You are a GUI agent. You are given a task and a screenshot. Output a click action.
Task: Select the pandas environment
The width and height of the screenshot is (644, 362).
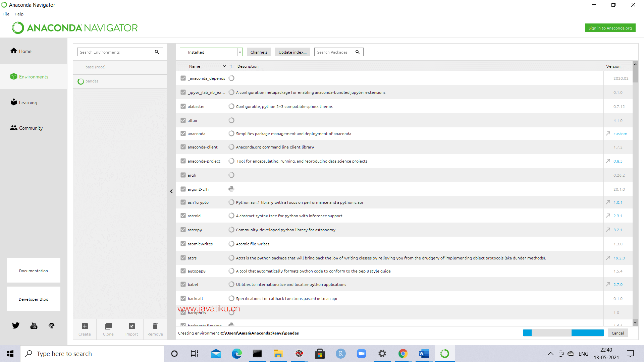[x=120, y=81]
